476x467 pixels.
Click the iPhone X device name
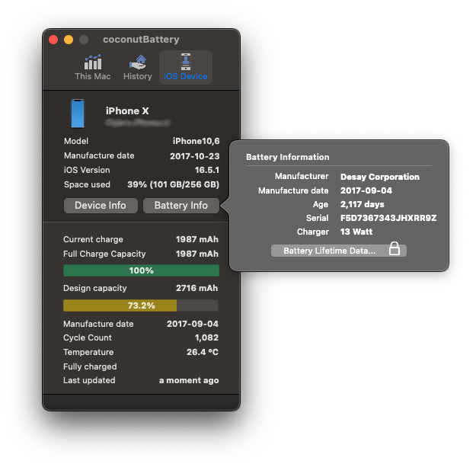[127, 110]
